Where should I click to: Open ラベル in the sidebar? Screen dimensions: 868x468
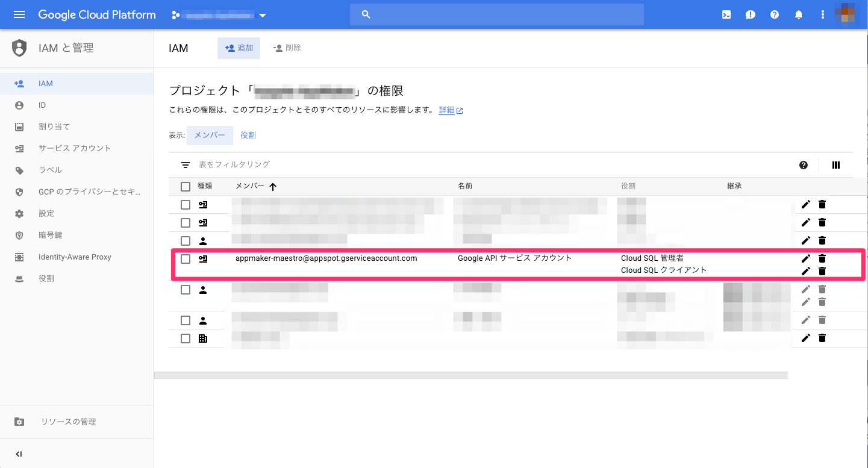[x=76, y=170]
